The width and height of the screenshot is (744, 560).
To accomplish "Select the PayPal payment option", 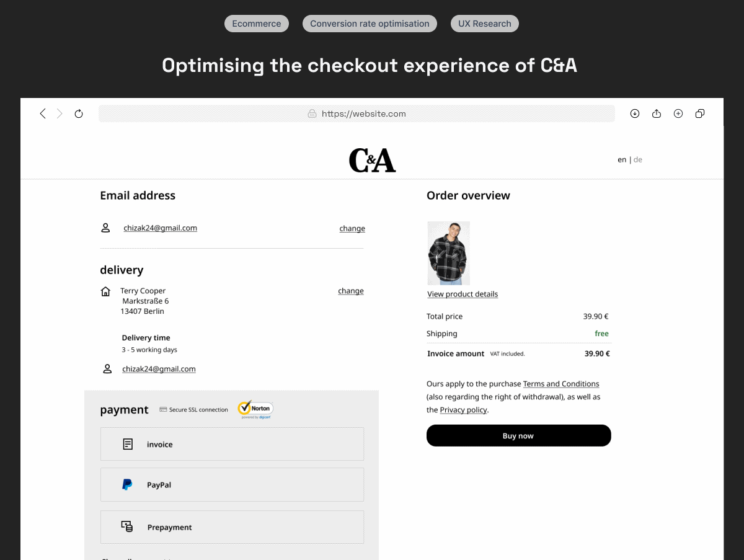I will click(x=232, y=484).
